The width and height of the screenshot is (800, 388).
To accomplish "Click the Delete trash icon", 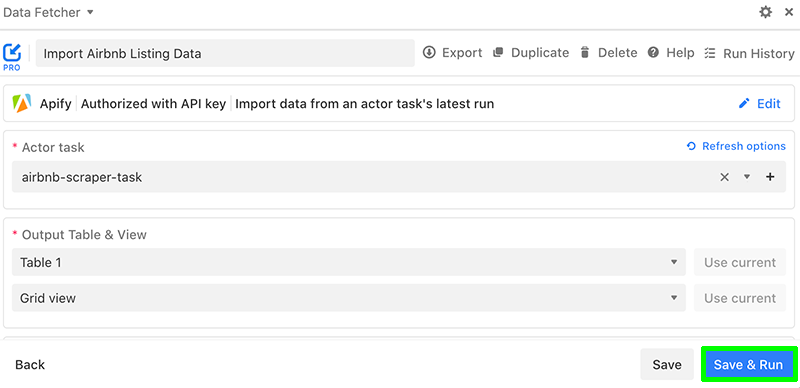I will pyautogui.click(x=585, y=53).
